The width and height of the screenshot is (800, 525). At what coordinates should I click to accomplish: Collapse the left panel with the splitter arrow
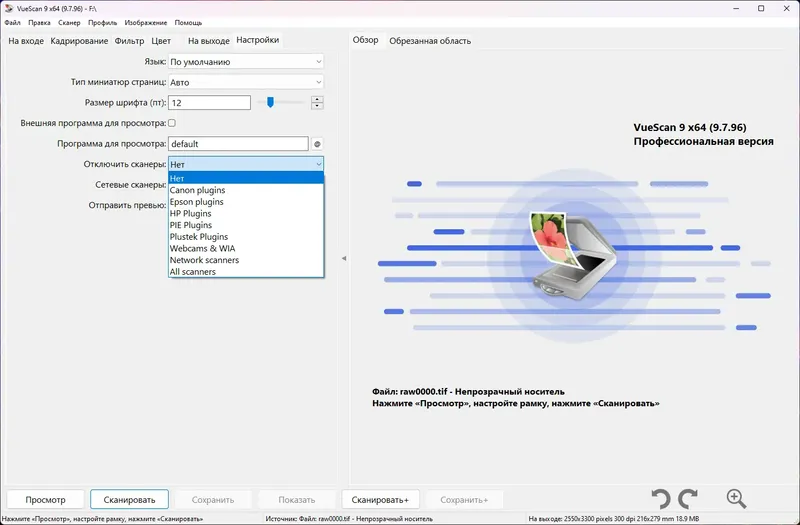coord(344,258)
